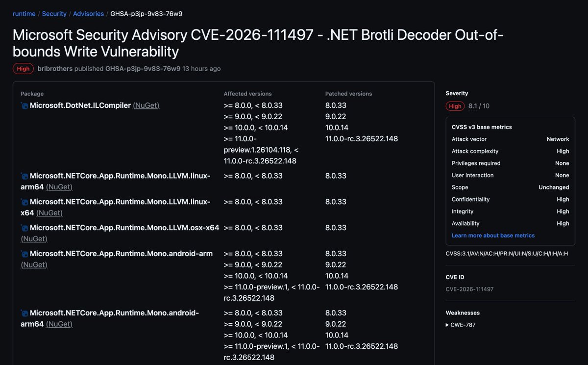
Task: Open Learn more about base metrics
Action: (x=493, y=235)
